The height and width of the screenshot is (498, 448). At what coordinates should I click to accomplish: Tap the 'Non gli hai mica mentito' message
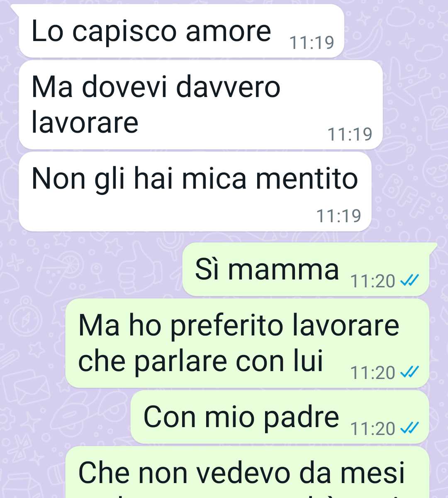click(x=195, y=191)
